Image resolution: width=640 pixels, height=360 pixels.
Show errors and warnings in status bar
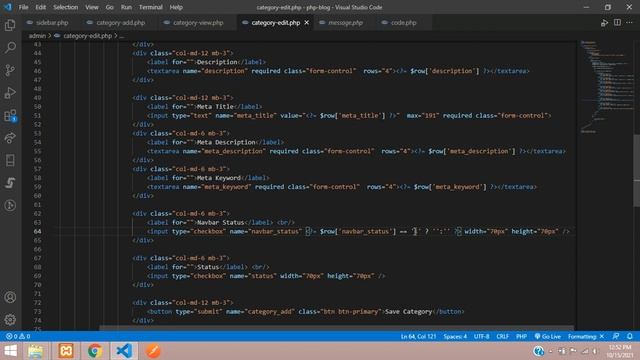click(18, 336)
